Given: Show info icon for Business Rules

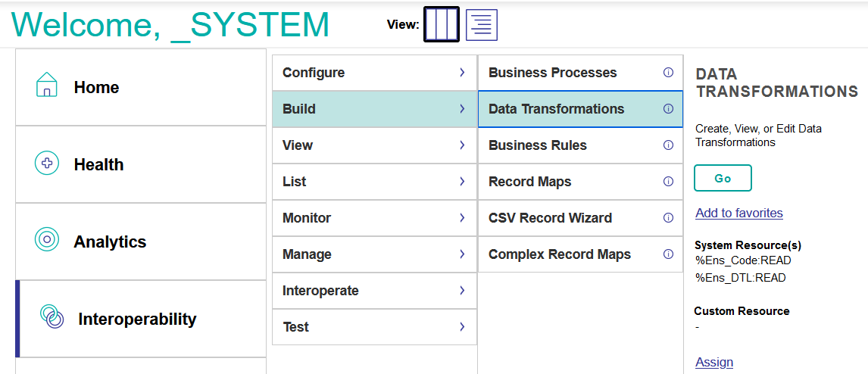Looking at the screenshot, I should tap(668, 145).
